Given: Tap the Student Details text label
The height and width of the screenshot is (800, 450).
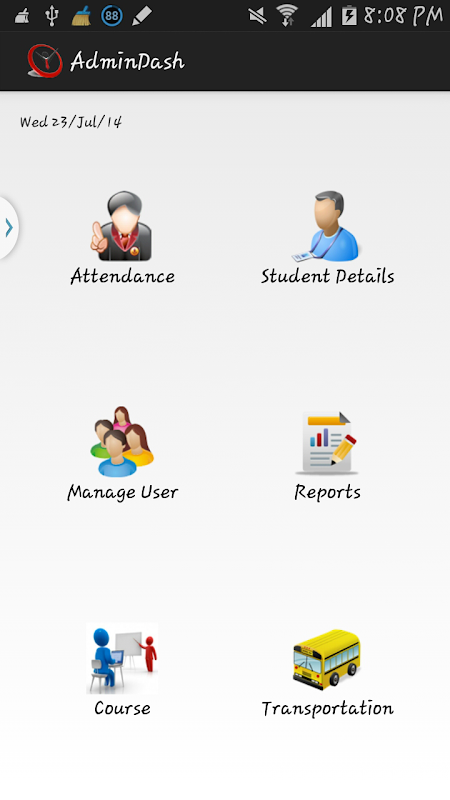Looking at the screenshot, I should (x=328, y=276).
